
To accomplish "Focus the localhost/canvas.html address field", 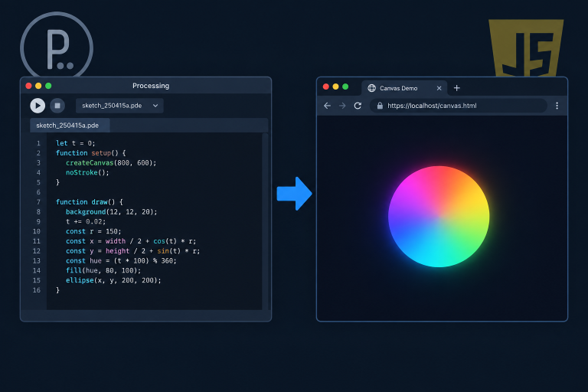I will (x=459, y=106).
